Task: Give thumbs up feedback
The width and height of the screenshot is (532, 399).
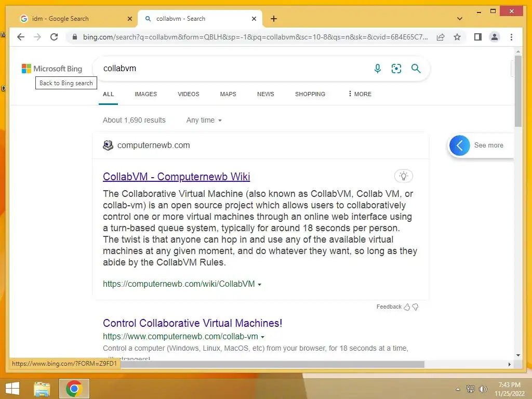Action: click(407, 307)
